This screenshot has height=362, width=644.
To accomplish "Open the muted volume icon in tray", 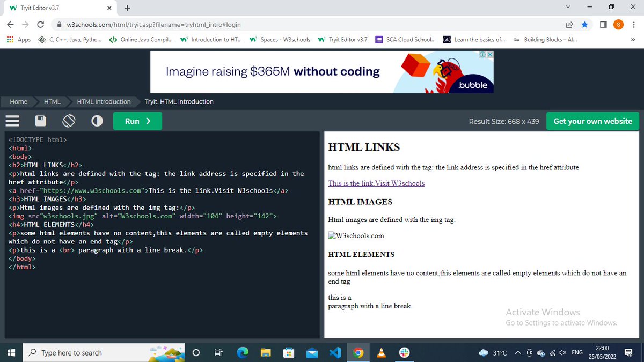I will 562,352.
